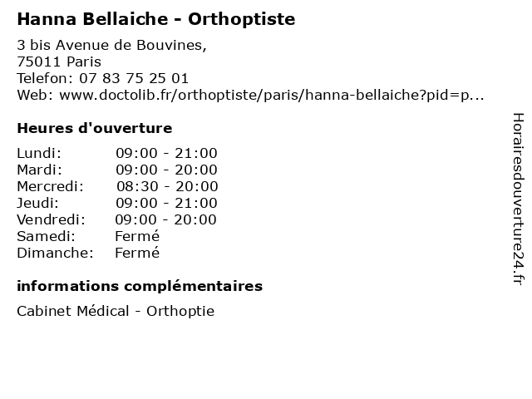The width and height of the screenshot is (532, 399).
Task: Select the Jeudi row label
Action: 37,203
